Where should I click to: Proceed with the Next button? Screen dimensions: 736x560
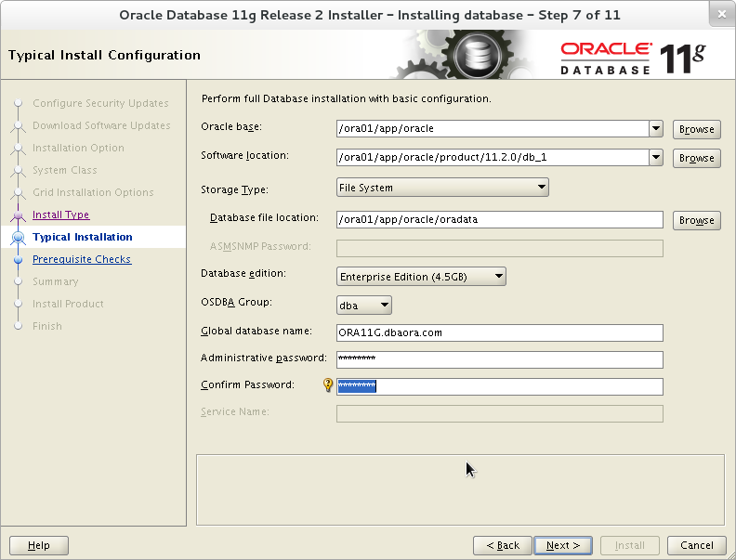click(x=563, y=545)
